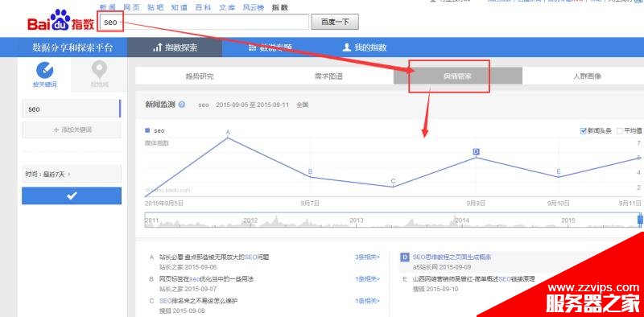
Task: Click 1条相关> link for news C
Action: pos(368,301)
